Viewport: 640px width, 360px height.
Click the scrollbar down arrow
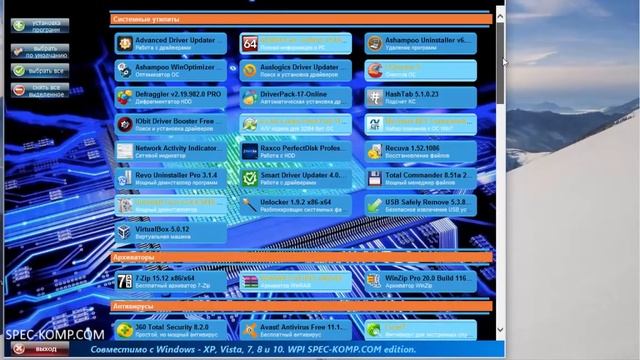pyautogui.click(x=500, y=330)
